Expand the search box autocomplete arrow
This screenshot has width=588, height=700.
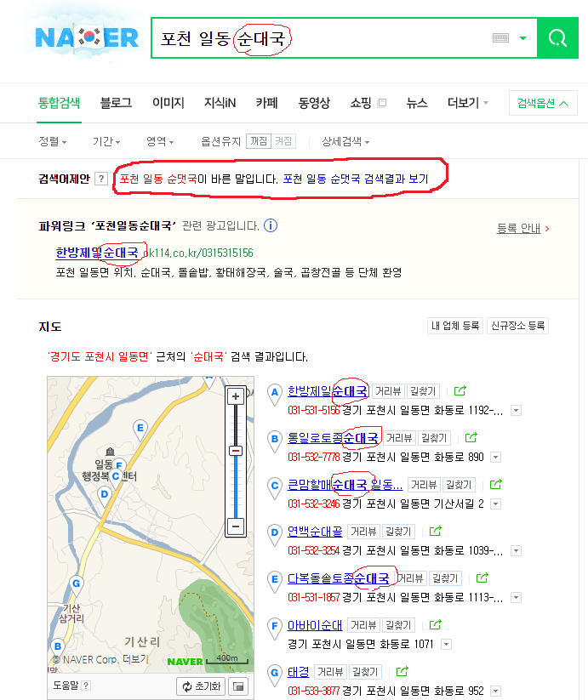click(x=522, y=38)
